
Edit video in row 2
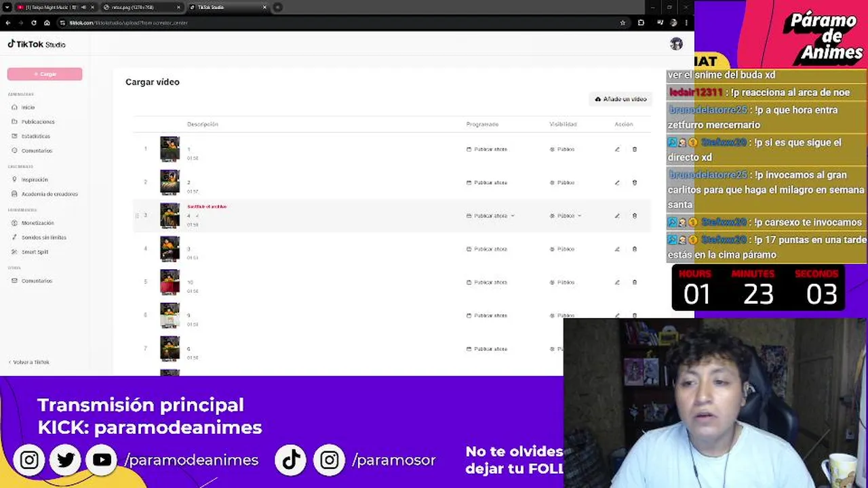tap(617, 182)
